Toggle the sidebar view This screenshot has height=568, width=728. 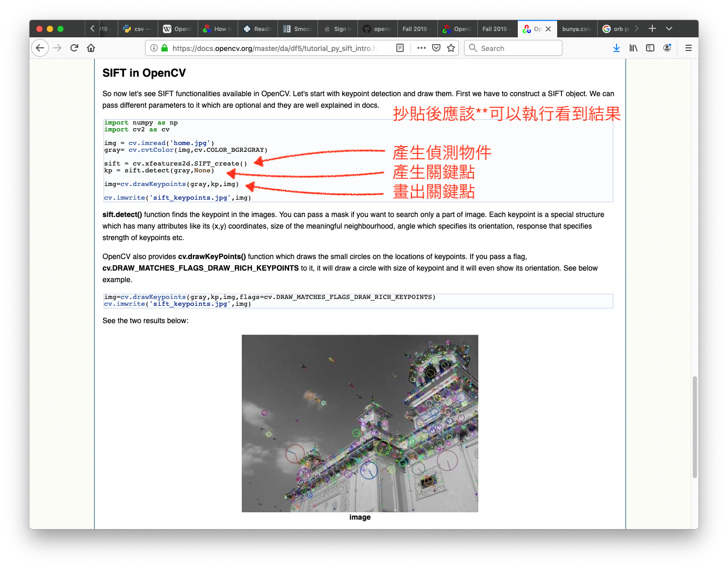click(650, 48)
